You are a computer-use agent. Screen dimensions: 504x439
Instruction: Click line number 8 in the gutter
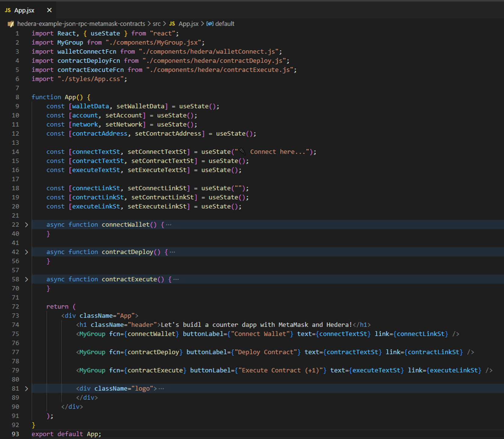click(x=17, y=97)
